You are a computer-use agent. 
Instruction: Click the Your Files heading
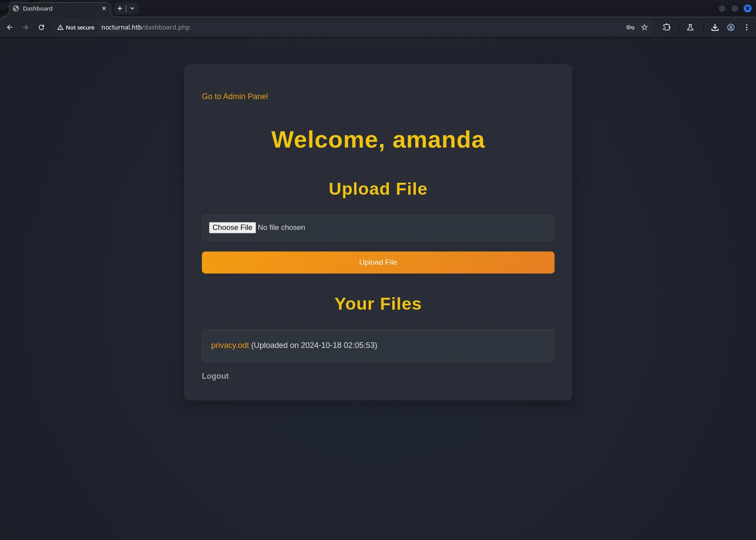(378, 304)
